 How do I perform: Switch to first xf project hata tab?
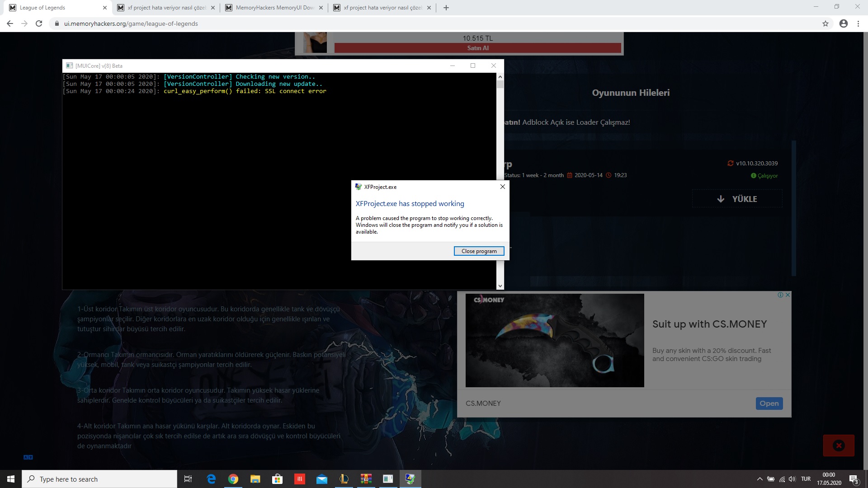pyautogui.click(x=166, y=8)
